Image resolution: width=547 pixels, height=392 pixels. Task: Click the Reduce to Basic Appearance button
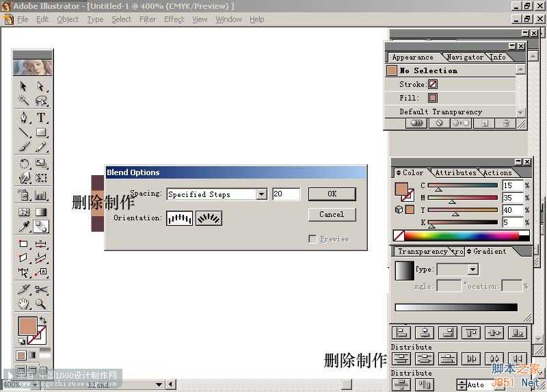click(461, 123)
